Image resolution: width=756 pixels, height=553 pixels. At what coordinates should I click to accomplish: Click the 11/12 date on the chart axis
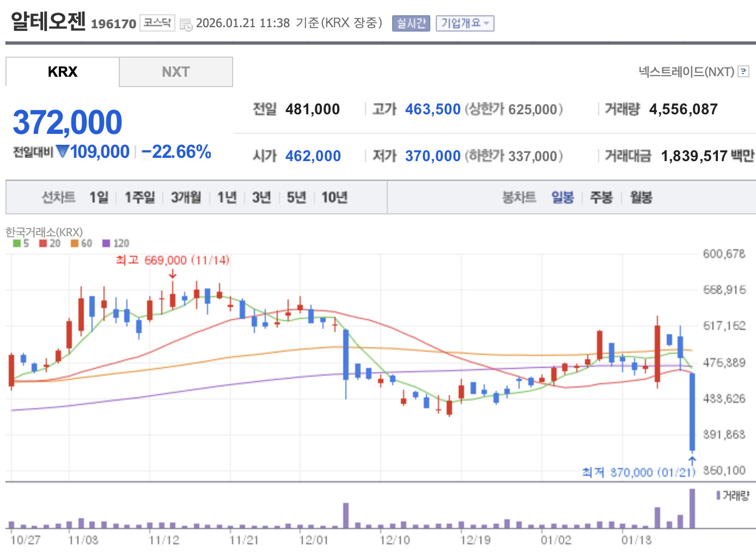(x=164, y=540)
